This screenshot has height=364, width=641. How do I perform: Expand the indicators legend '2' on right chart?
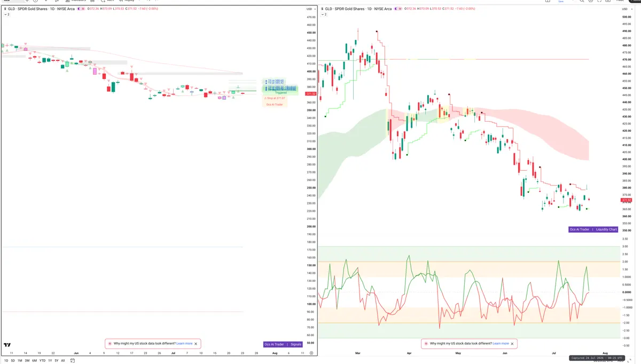pos(324,14)
